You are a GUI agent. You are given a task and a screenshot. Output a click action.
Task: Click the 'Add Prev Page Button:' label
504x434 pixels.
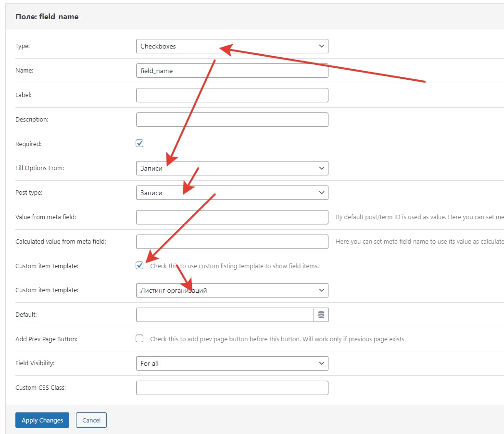click(46, 339)
